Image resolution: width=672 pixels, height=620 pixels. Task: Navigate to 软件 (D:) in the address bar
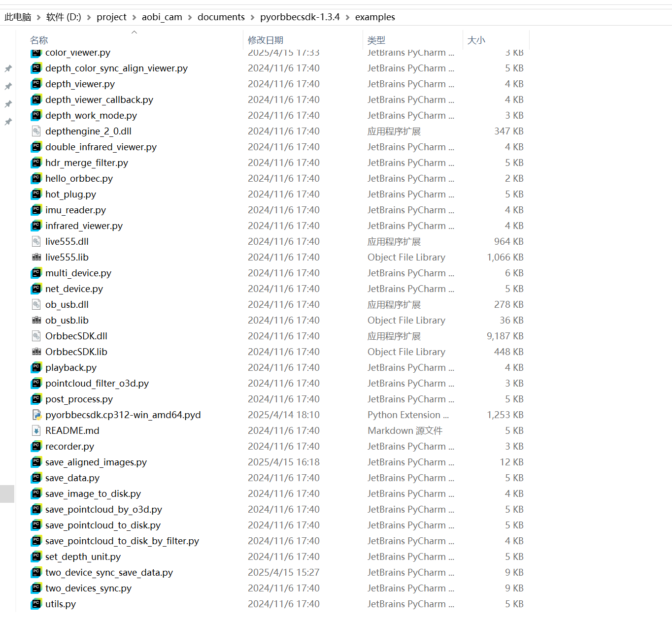(64, 17)
